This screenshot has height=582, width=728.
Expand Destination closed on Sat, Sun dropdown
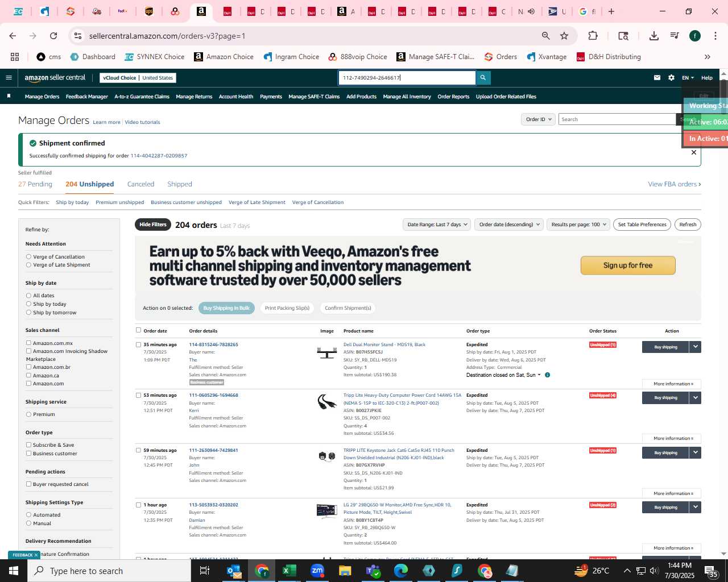coord(503,375)
